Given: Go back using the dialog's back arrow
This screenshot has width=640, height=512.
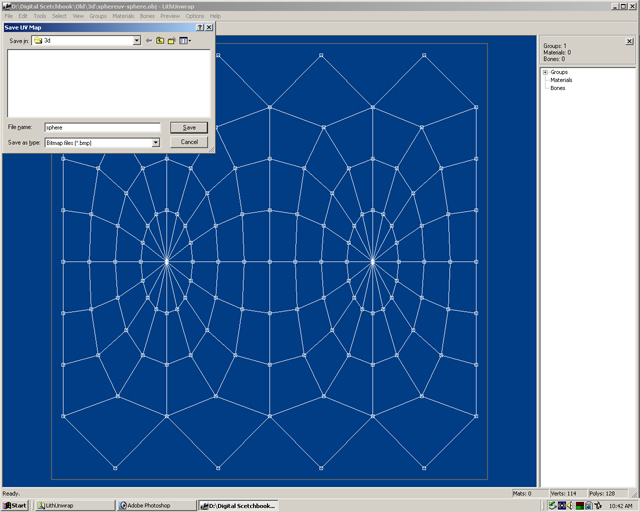Looking at the screenshot, I should [x=149, y=40].
